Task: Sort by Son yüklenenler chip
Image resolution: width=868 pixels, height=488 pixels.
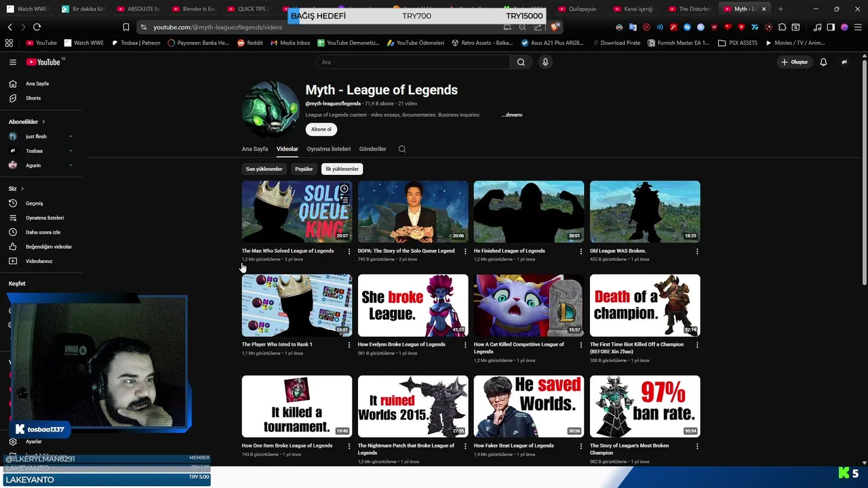Action: (x=264, y=169)
